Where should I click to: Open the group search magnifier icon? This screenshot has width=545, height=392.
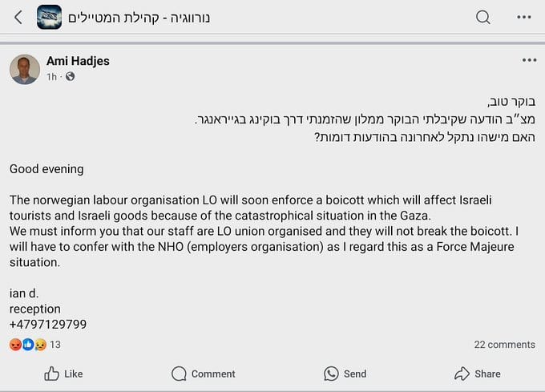point(482,17)
